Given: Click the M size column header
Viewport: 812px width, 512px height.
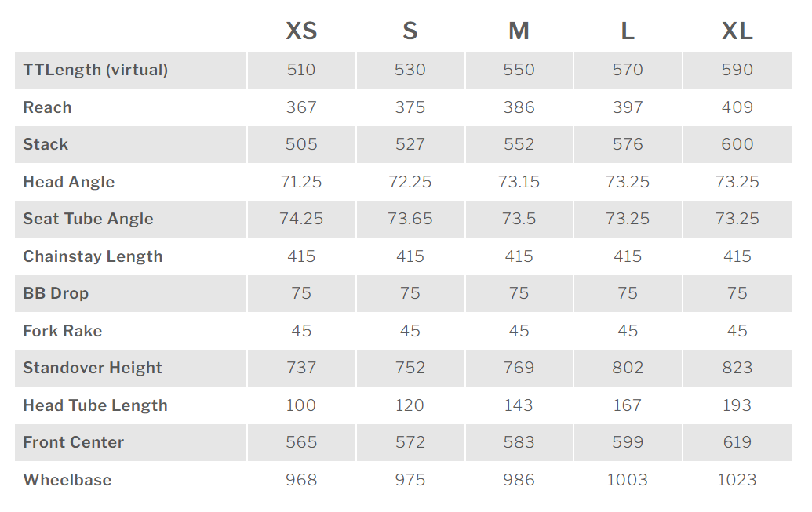Looking at the screenshot, I should [519, 31].
